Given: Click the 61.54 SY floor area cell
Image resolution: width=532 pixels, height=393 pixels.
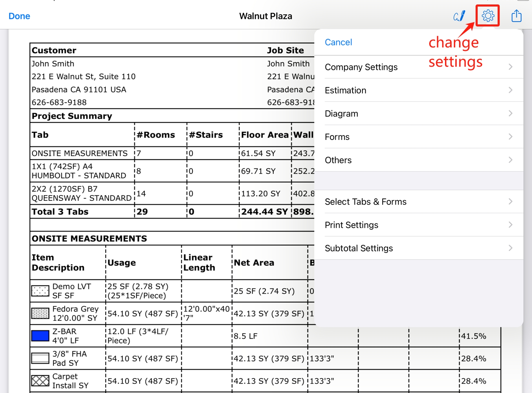Looking at the screenshot, I should tap(258, 153).
